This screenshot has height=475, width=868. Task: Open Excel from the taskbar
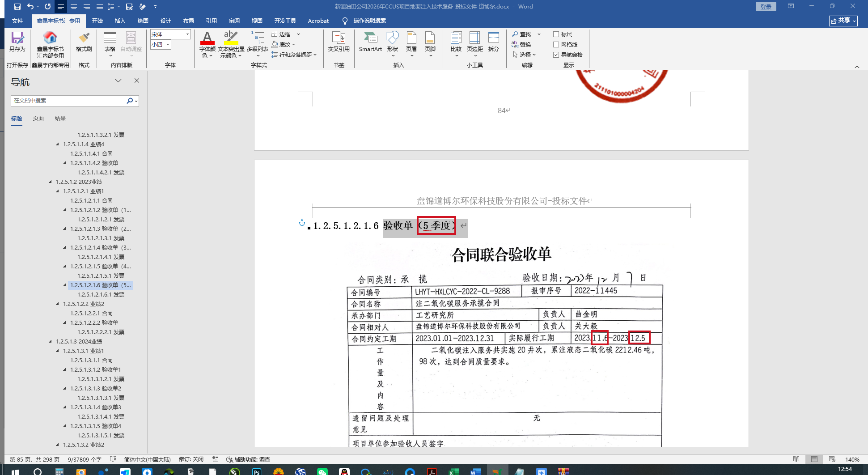tap(453, 471)
